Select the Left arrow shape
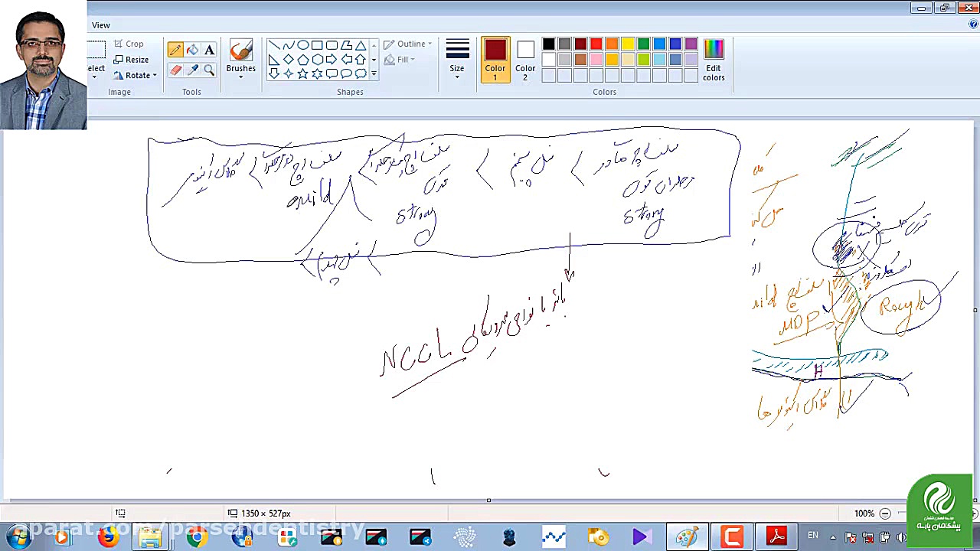Image resolution: width=980 pixels, height=551 pixels. tap(347, 60)
